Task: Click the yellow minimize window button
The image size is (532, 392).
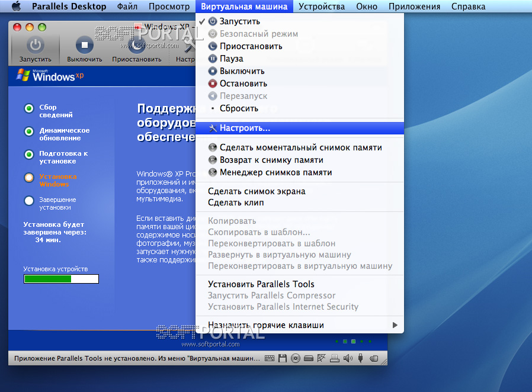Action: (x=30, y=27)
